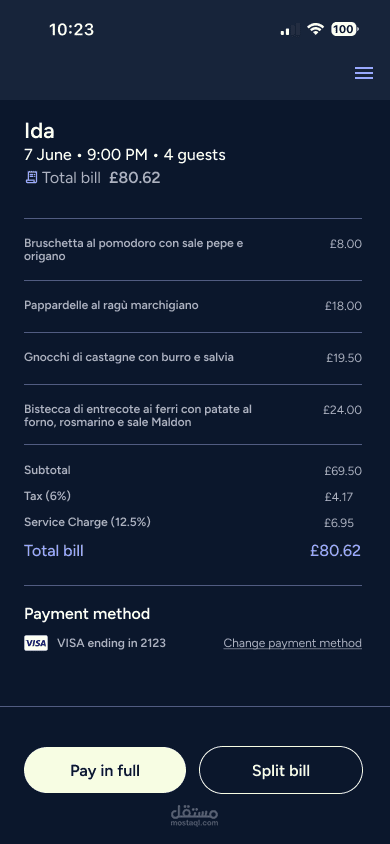Viewport: 390px width, 844px height.
Task: Tap the Wi-Fi status icon
Action: (x=315, y=29)
